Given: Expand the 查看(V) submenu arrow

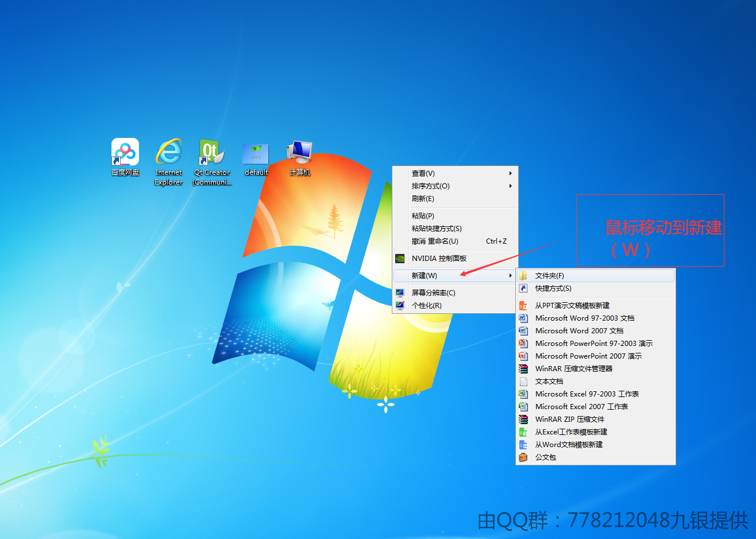Looking at the screenshot, I should pyautogui.click(x=510, y=174).
